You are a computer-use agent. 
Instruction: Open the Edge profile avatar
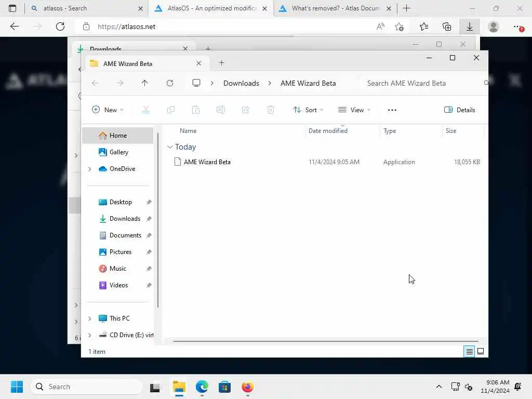[494, 26]
